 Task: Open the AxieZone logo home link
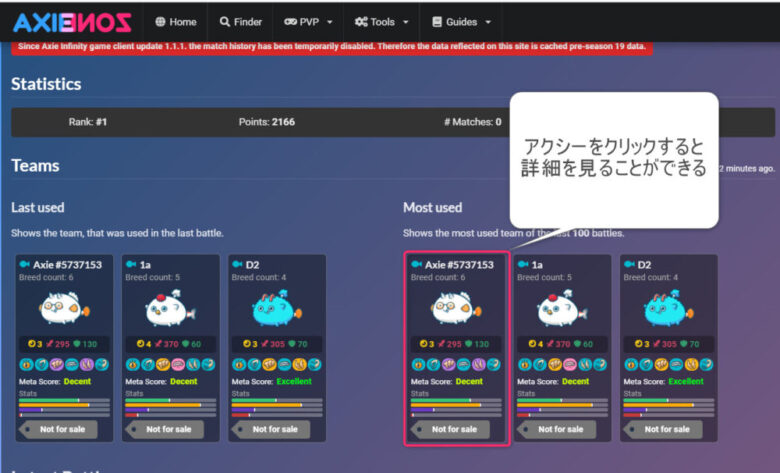[72, 22]
